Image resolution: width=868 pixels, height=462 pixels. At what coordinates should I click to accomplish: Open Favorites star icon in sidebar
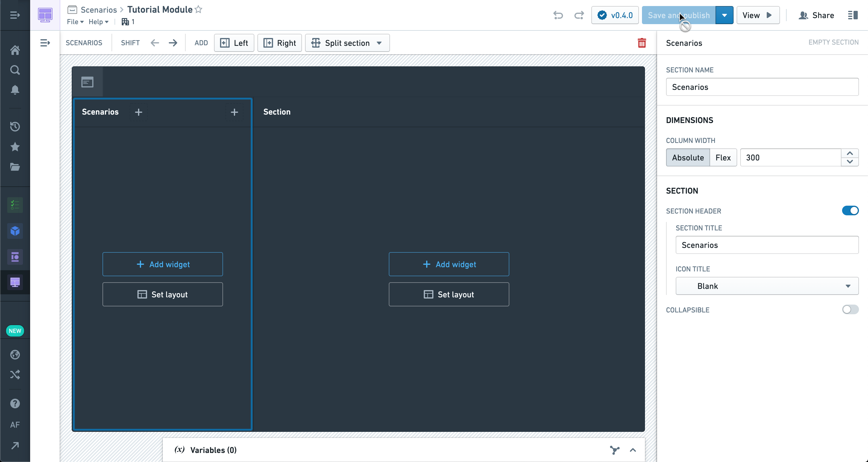tap(15, 147)
